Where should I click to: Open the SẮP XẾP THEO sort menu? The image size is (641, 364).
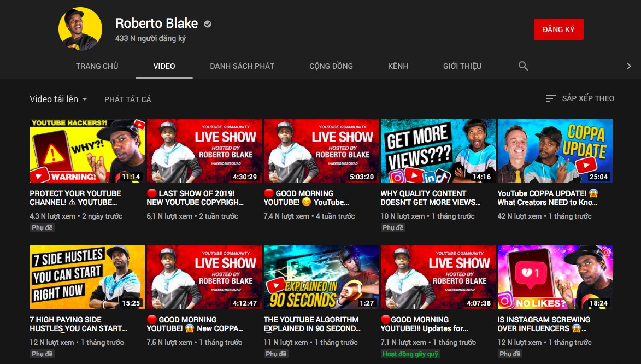coord(580,98)
